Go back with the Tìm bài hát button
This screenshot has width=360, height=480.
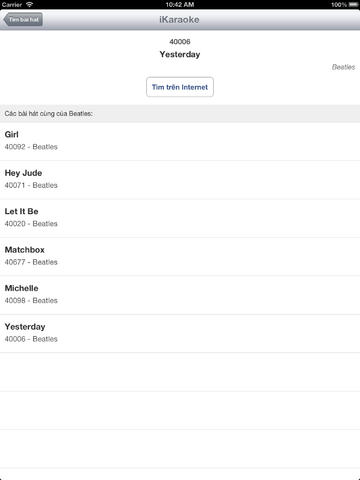tap(23, 20)
